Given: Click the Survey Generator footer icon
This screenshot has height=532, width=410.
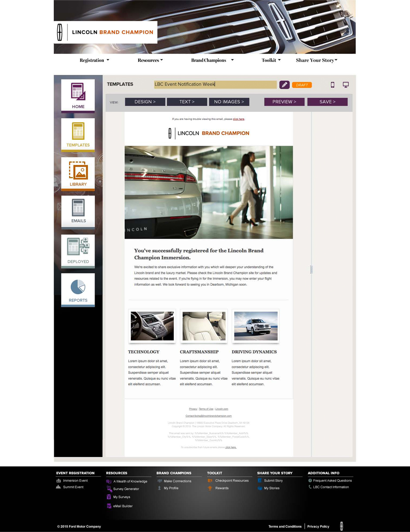Looking at the screenshot, I should click(109, 489).
